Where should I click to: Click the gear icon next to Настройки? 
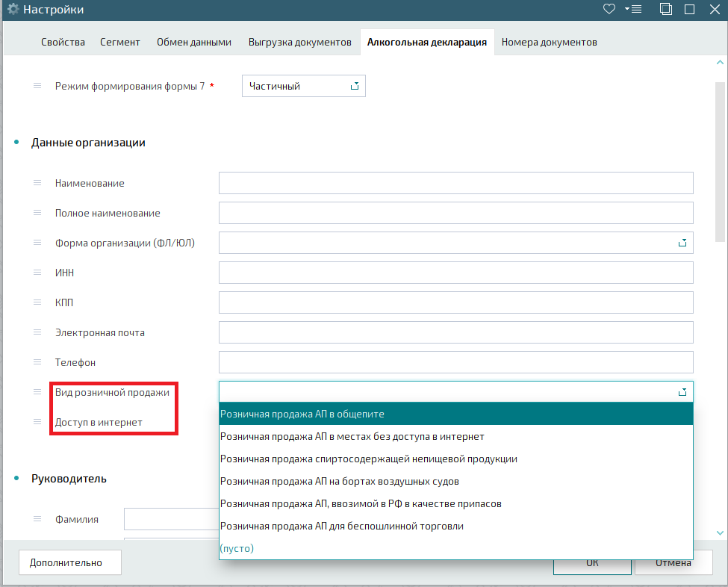(x=13, y=10)
